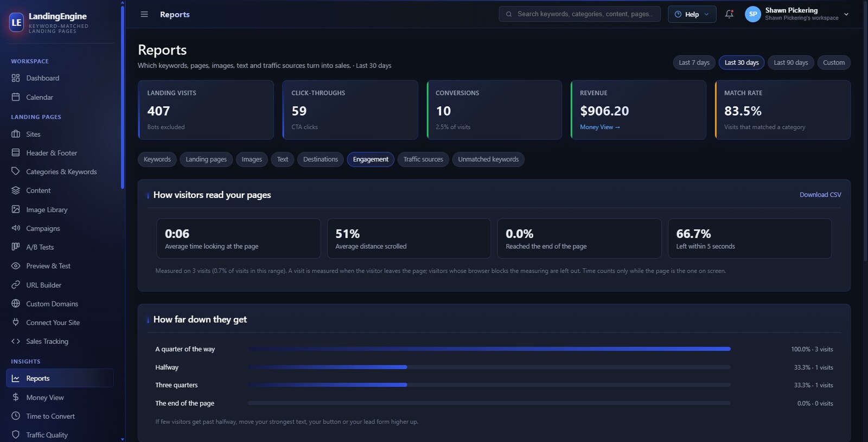Click the Calendar sidebar icon

pyautogui.click(x=16, y=97)
